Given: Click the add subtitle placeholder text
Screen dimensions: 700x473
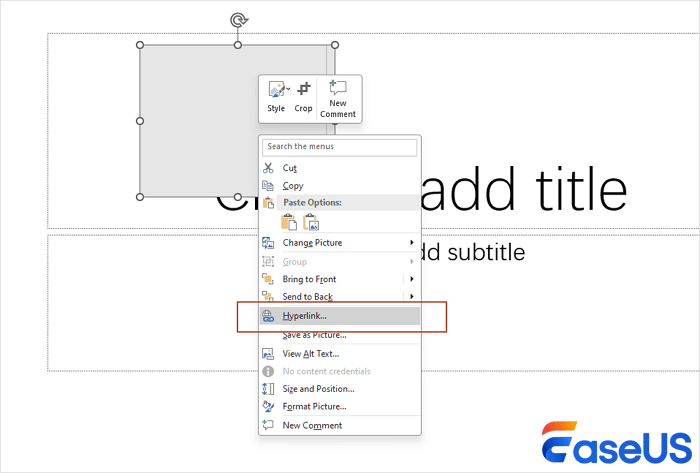Looking at the screenshot, I should pyautogui.click(x=473, y=253).
